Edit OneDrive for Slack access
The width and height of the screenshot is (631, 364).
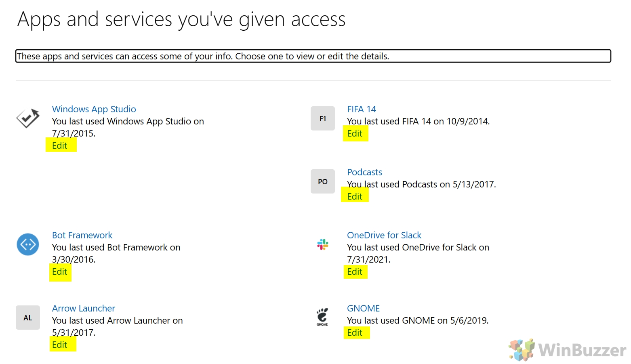point(355,271)
